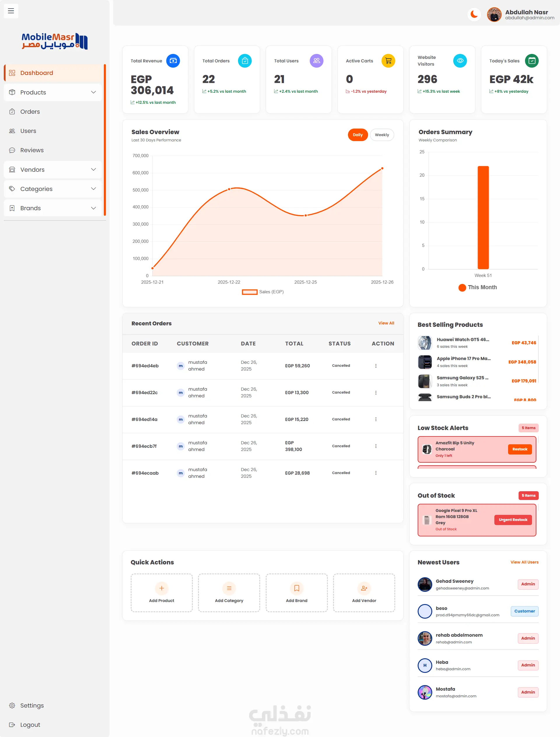The image size is (560, 737).
Task: Toggle dark mode moon icon
Action: point(474,14)
